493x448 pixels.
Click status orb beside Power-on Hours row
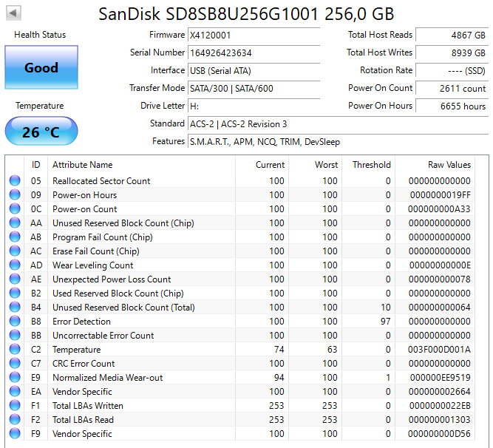coord(15,195)
